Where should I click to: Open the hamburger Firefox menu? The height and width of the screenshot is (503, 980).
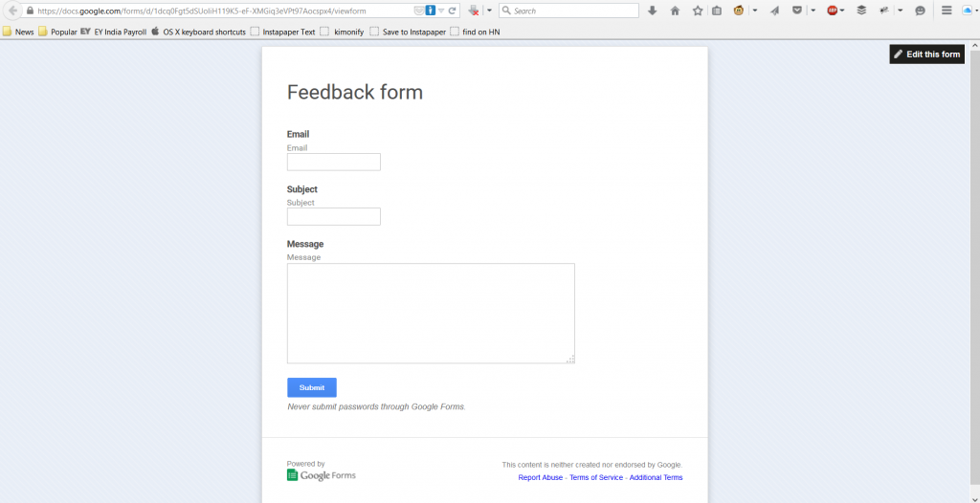pos(947,11)
